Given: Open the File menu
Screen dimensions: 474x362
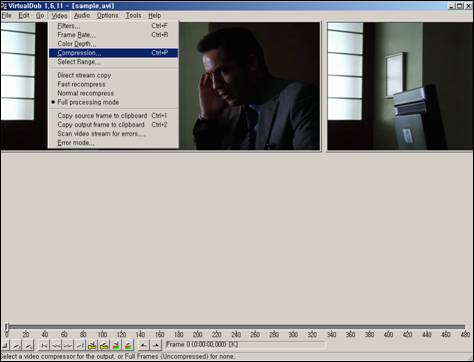Looking at the screenshot, I should 7,15.
